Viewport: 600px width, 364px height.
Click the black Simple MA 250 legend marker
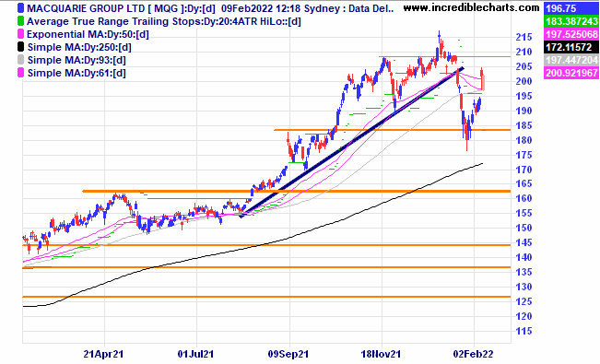20,47
